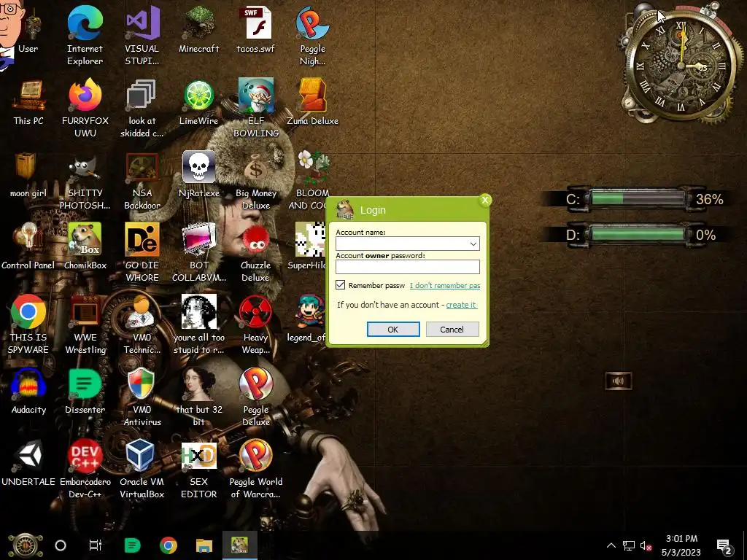Open Task View in taskbar
Viewport: 747px width, 560px height.
96,545
